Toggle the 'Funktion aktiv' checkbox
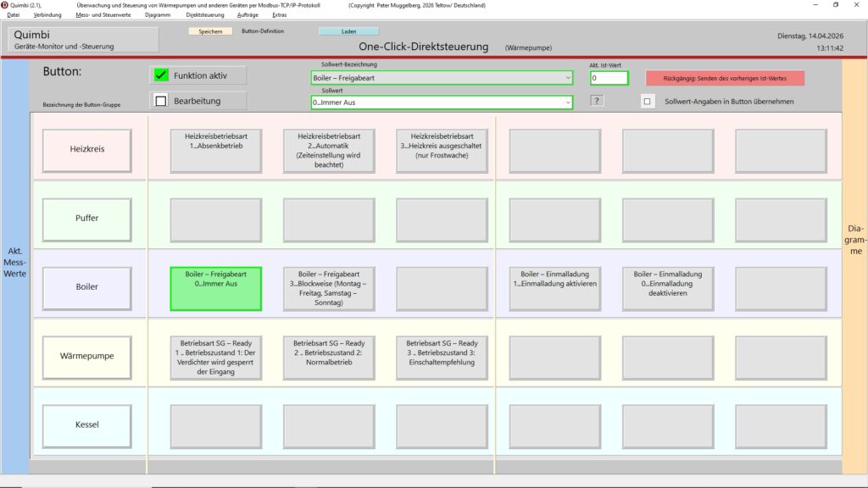Image resolution: width=868 pixels, height=488 pixels. click(161, 75)
